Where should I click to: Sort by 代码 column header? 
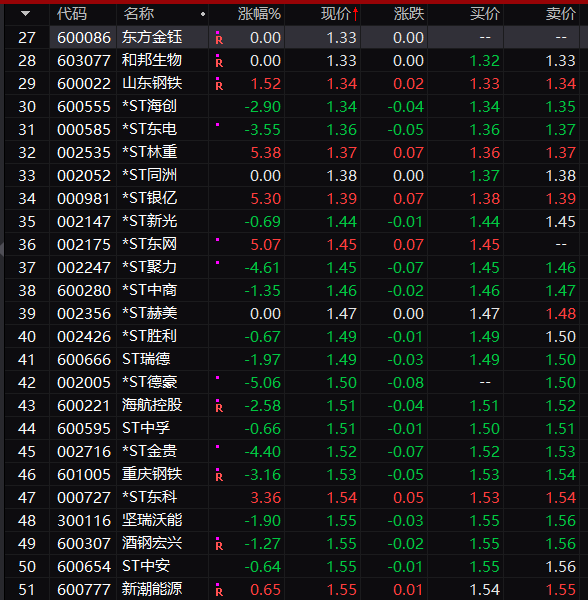tap(72, 14)
